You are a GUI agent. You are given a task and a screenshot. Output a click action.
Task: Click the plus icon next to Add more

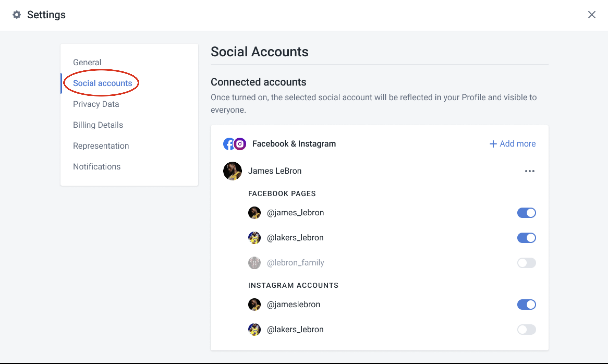tap(493, 144)
